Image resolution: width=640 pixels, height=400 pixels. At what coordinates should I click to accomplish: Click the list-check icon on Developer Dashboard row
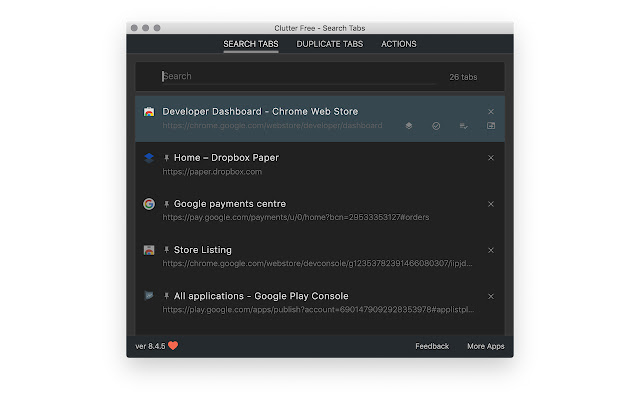tap(463, 126)
